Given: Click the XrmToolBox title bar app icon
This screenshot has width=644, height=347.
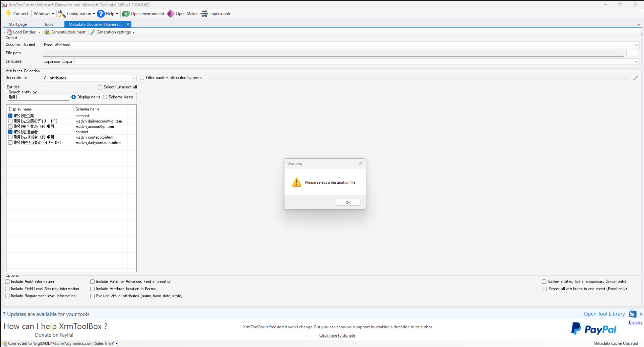Looking at the screenshot, I should tap(4, 5).
